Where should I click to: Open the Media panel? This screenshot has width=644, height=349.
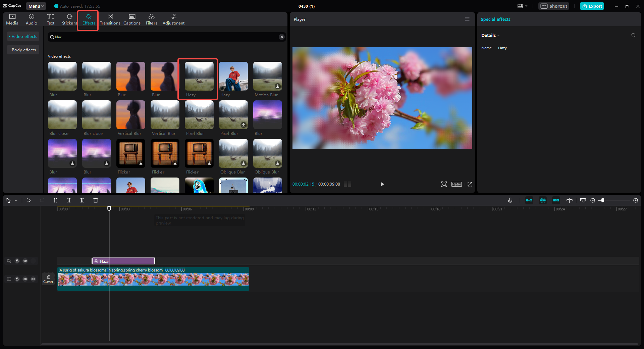pyautogui.click(x=12, y=19)
